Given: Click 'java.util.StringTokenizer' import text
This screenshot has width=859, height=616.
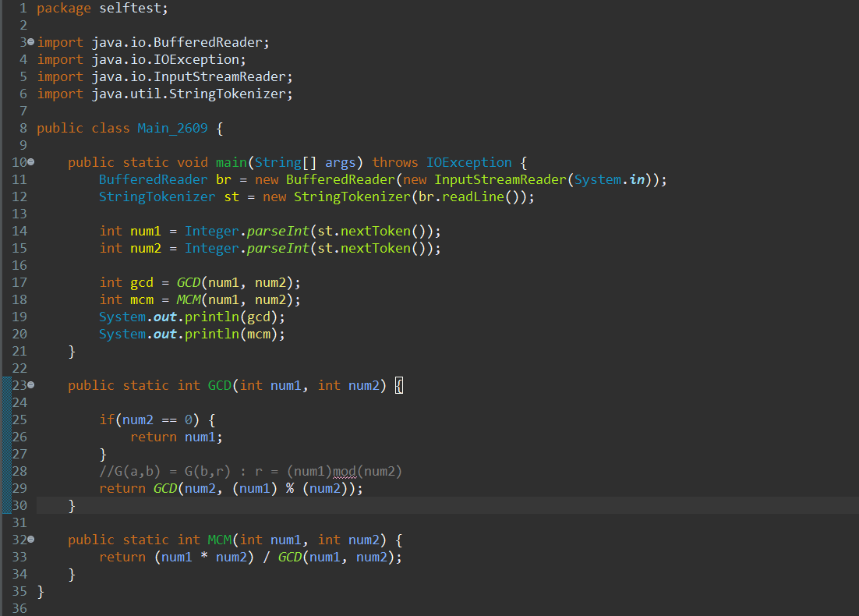Looking at the screenshot, I should click(x=189, y=94).
